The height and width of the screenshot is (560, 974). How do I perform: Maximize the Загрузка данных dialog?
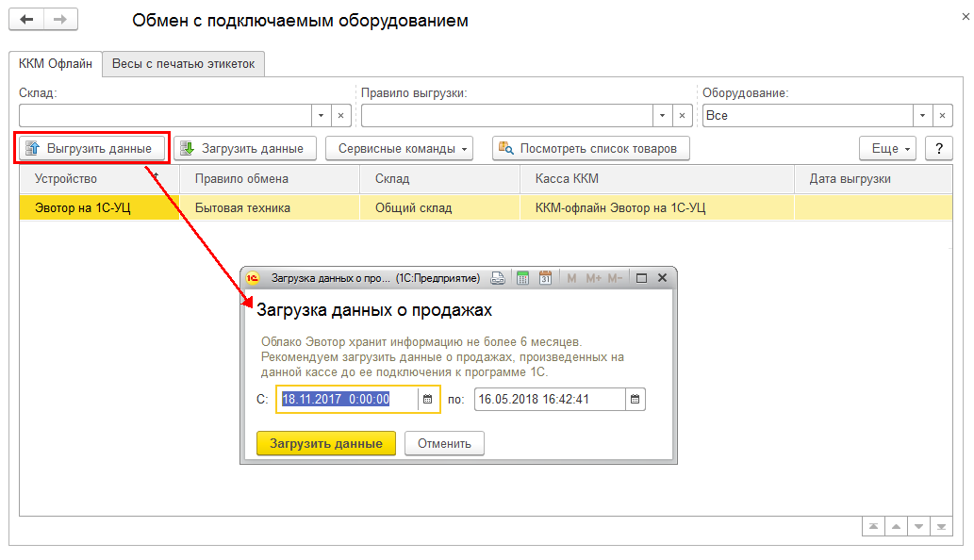[x=642, y=278]
